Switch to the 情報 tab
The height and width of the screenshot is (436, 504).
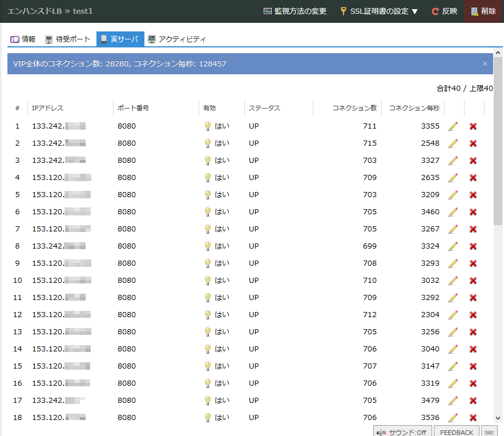23,39
